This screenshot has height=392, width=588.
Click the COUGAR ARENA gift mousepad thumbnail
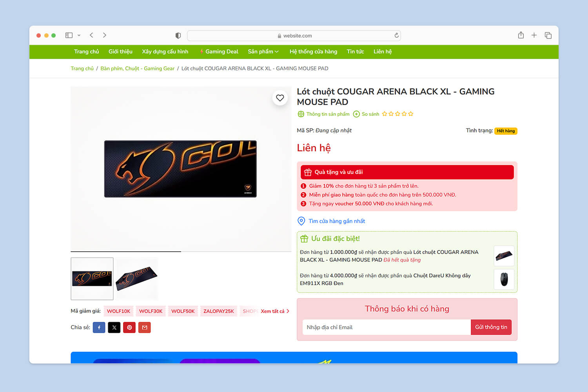point(504,256)
